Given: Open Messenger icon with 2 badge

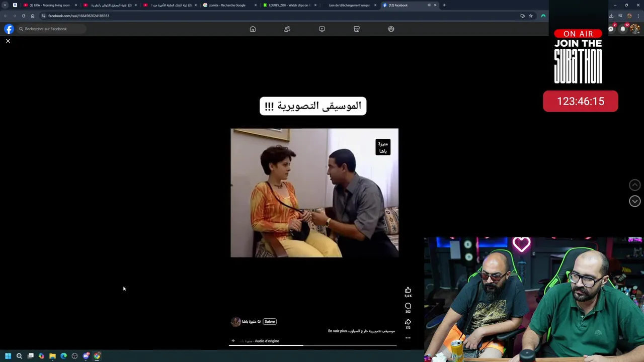Looking at the screenshot, I should (x=611, y=29).
